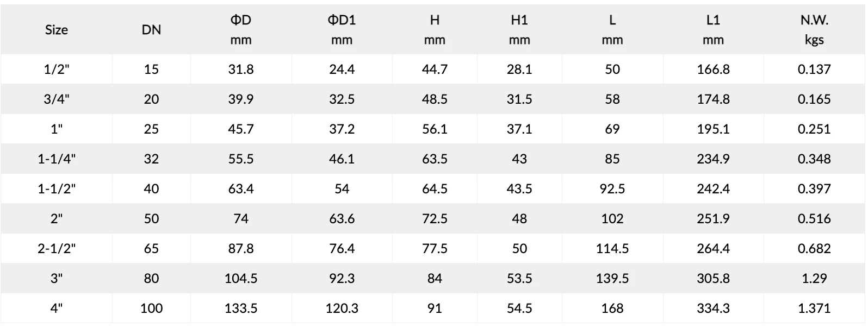This screenshot has height=327, width=868.
Task: Click the L1 mm header cell
Action: (x=713, y=30)
